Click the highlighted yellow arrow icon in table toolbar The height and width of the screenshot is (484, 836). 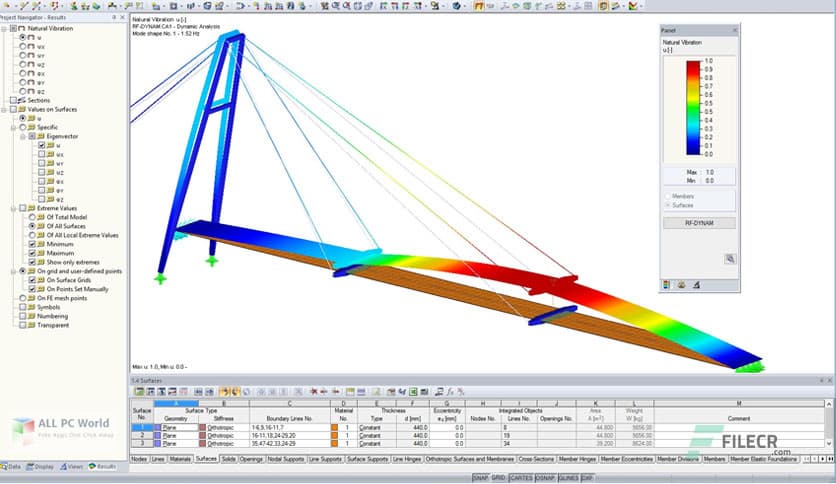tap(224, 392)
